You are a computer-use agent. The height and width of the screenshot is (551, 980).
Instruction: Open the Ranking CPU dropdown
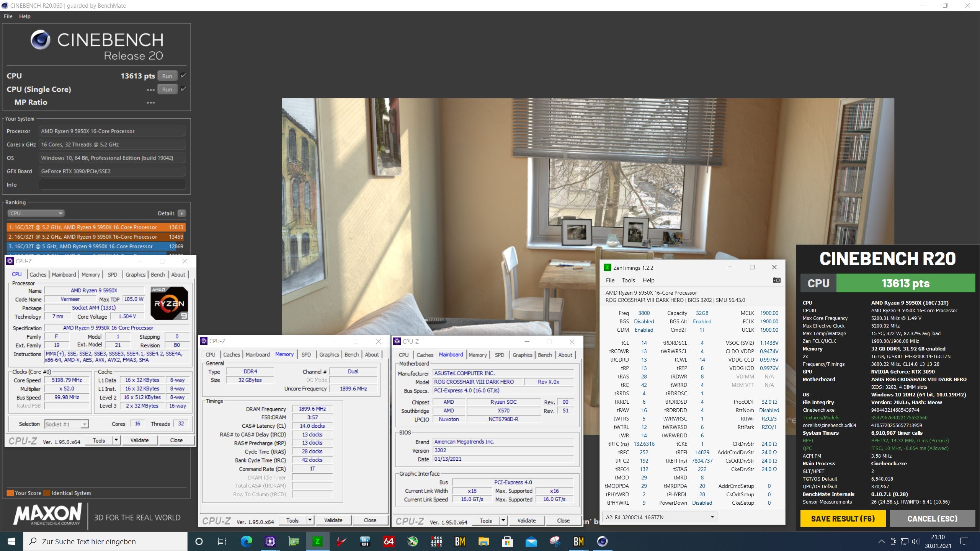point(36,213)
